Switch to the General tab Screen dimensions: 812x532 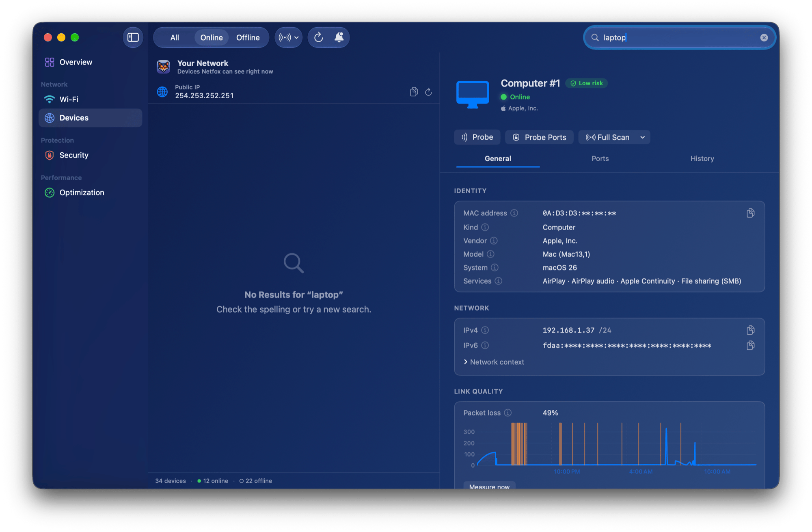pos(498,159)
